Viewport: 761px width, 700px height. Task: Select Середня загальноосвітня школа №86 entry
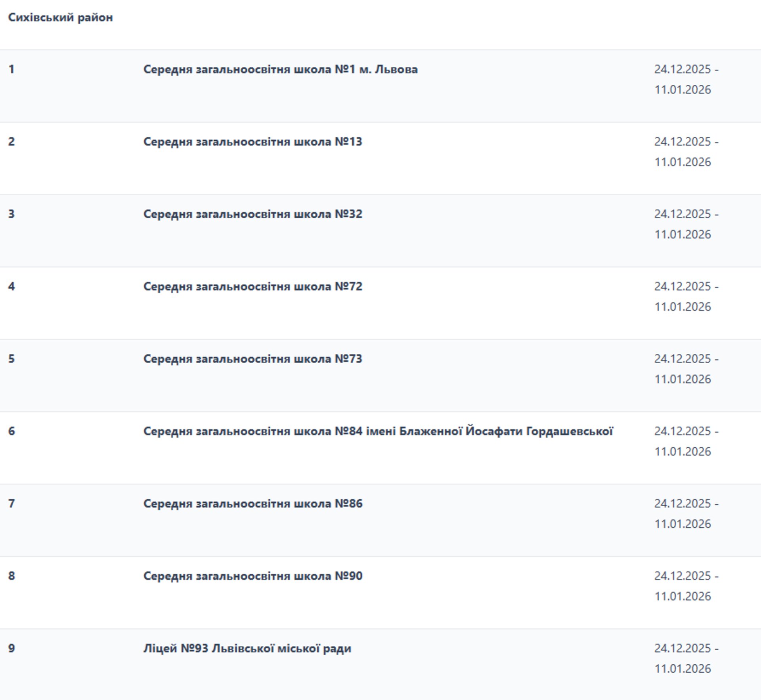click(252, 504)
